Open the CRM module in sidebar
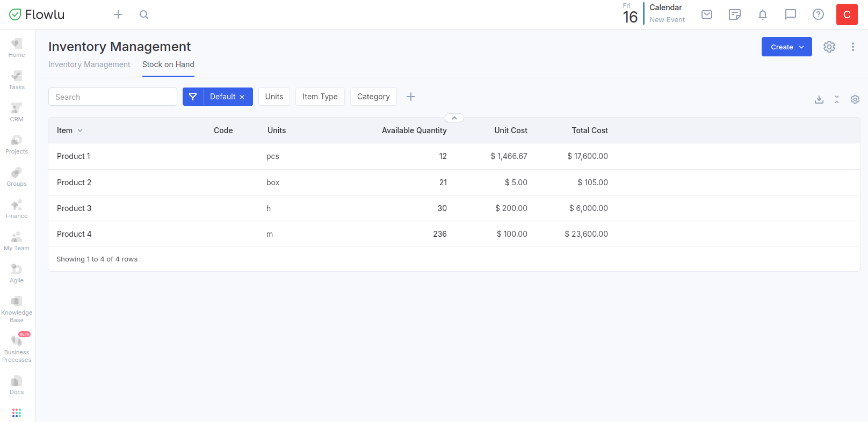The height and width of the screenshot is (422, 868). [x=17, y=112]
